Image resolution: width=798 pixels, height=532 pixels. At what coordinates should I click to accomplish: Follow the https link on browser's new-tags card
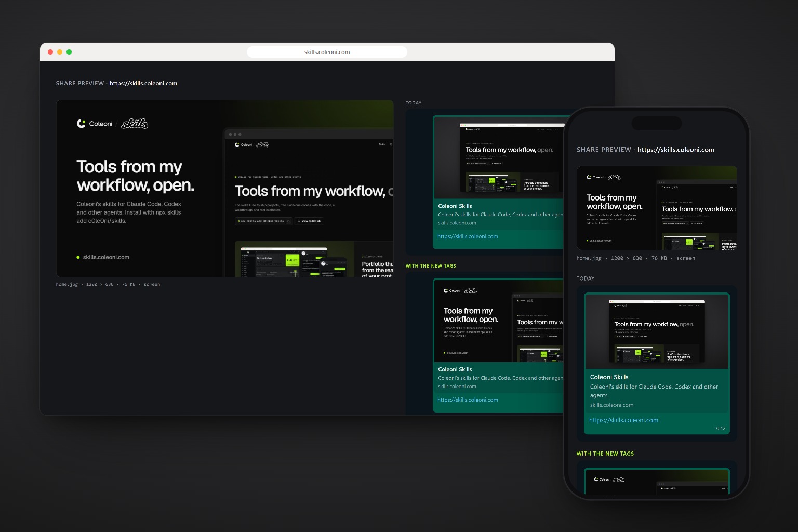468,400
